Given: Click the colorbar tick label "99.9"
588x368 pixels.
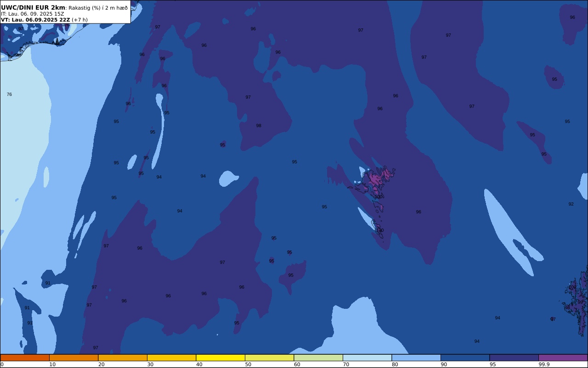Looking at the screenshot, I should tap(544, 364).
